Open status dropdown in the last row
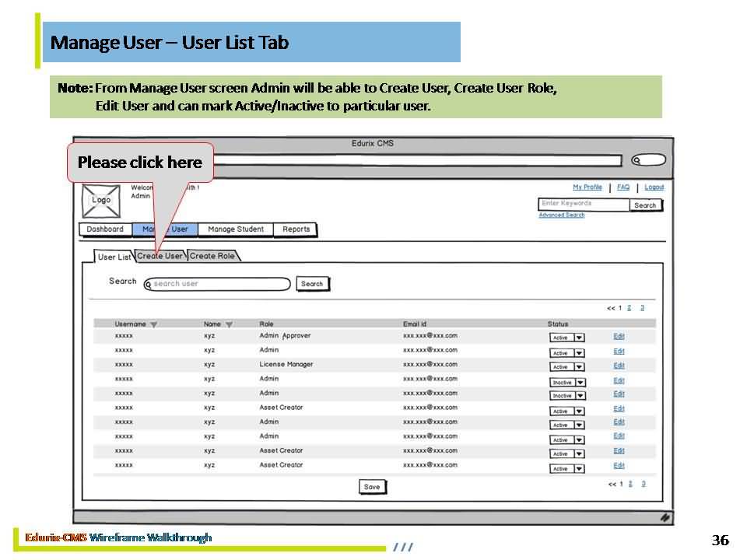This screenshot has height=560, width=747. [x=579, y=469]
